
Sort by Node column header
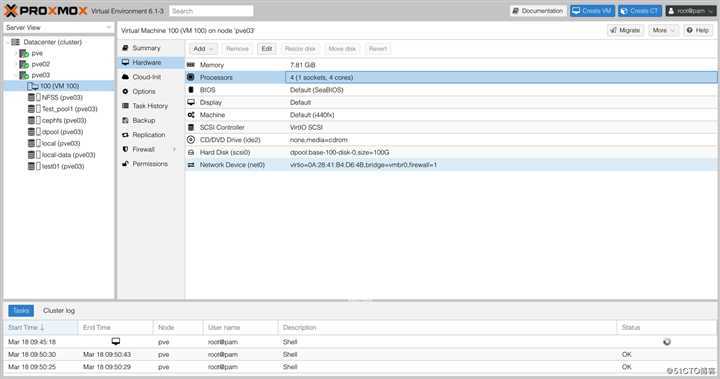click(x=178, y=328)
